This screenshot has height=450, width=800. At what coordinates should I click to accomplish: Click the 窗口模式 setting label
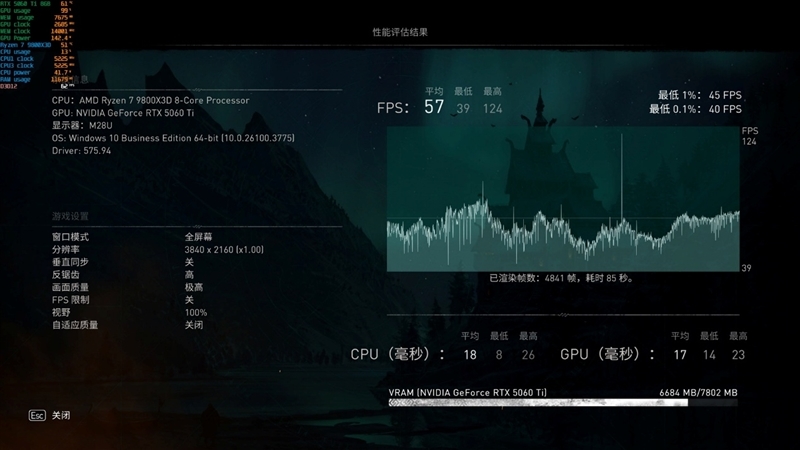pos(70,237)
